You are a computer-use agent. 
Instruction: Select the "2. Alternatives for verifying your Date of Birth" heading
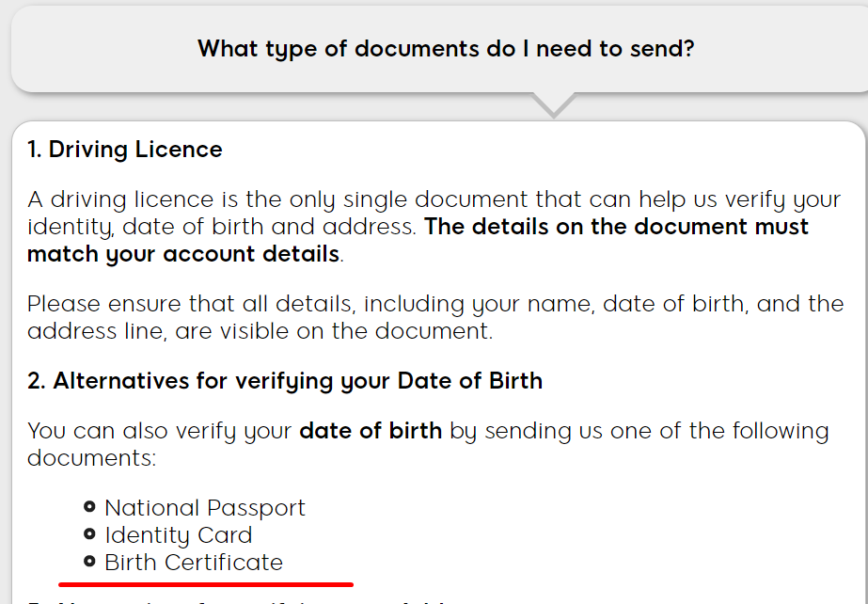click(285, 381)
